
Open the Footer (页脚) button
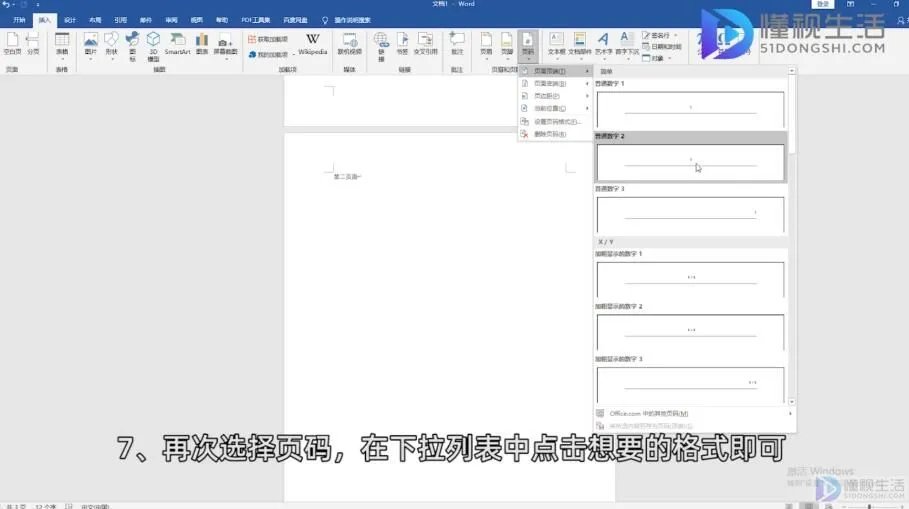coord(507,46)
